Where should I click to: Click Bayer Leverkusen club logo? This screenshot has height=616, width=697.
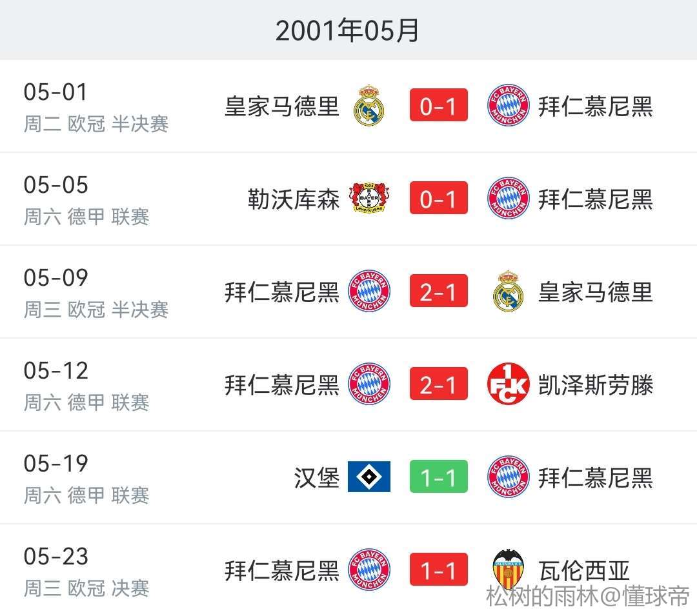pyautogui.click(x=369, y=199)
